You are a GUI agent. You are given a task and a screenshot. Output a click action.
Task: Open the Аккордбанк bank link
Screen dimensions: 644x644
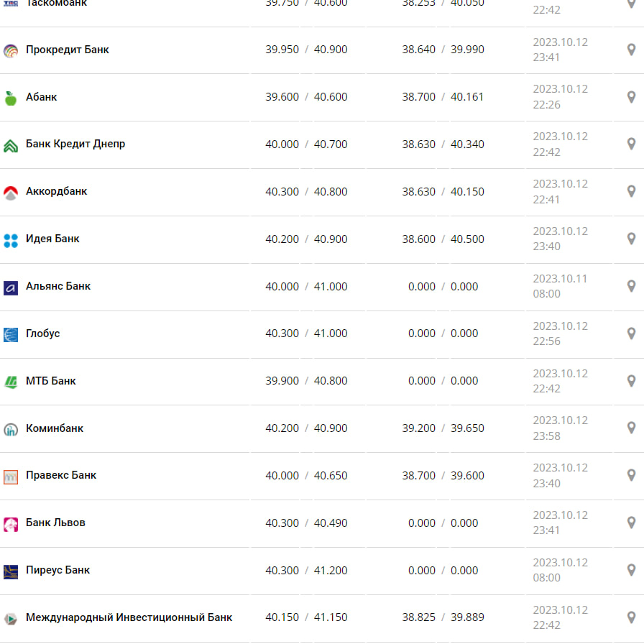point(57,191)
